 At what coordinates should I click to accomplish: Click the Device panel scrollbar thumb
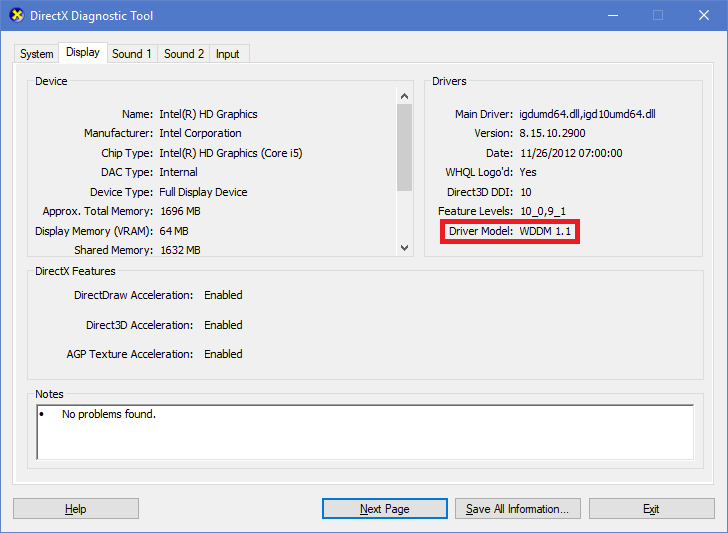[404, 146]
